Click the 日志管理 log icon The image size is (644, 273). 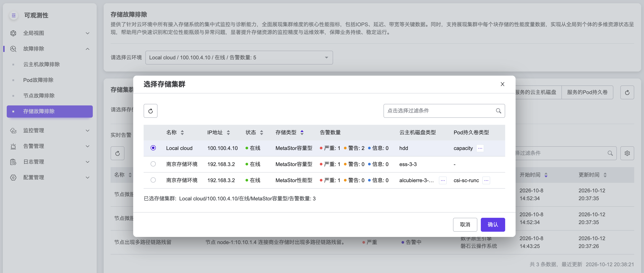point(13,162)
